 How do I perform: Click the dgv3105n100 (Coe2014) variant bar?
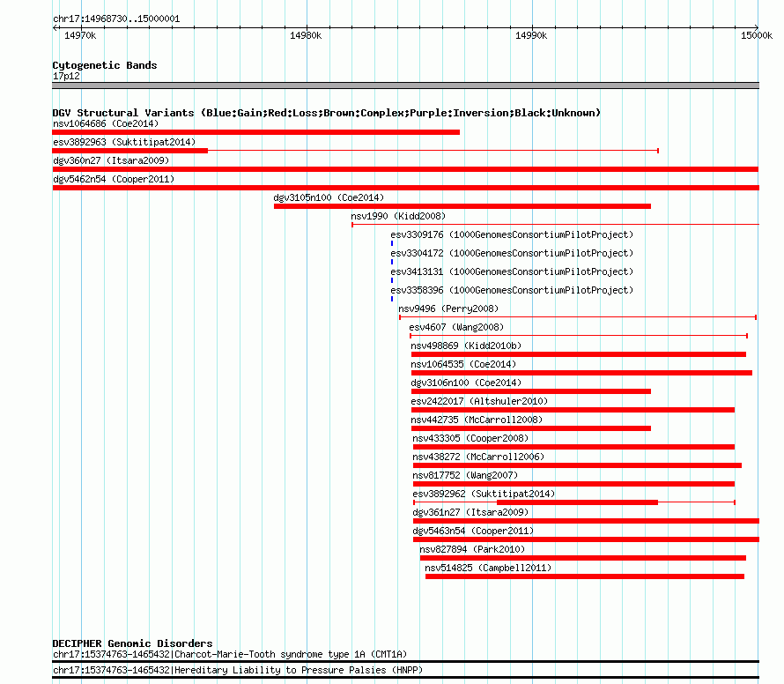click(x=462, y=206)
